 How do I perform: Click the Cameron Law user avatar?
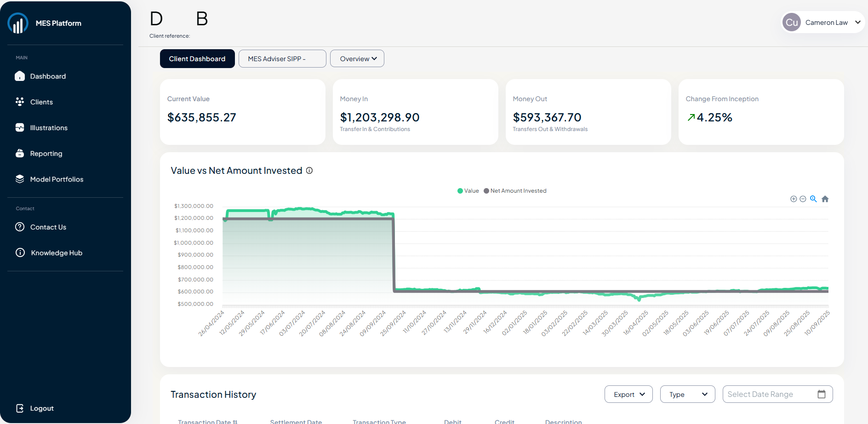click(x=792, y=23)
